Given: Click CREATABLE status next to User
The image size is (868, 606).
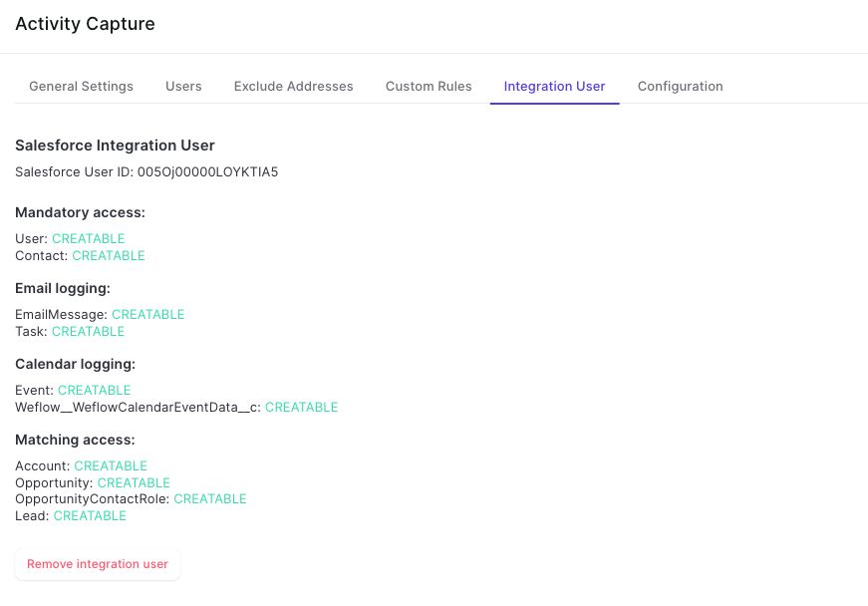Looking at the screenshot, I should (x=89, y=238).
